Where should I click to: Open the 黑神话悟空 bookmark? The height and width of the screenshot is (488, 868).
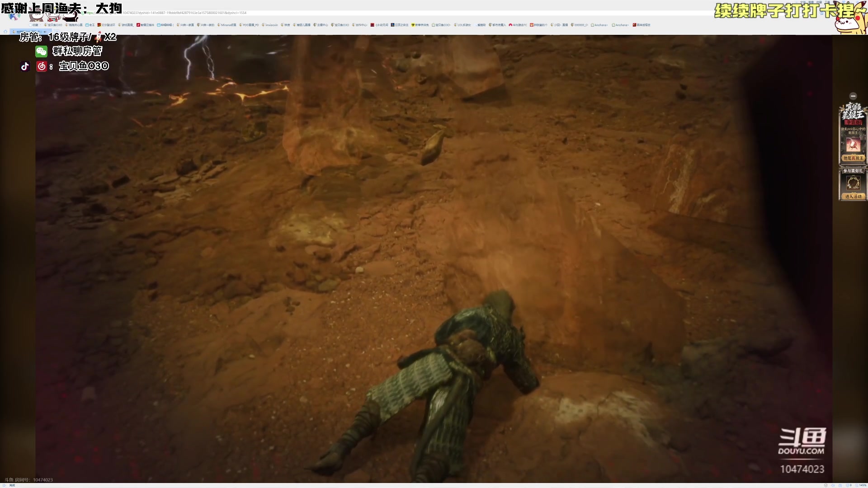pyautogui.click(x=642, y=25)
